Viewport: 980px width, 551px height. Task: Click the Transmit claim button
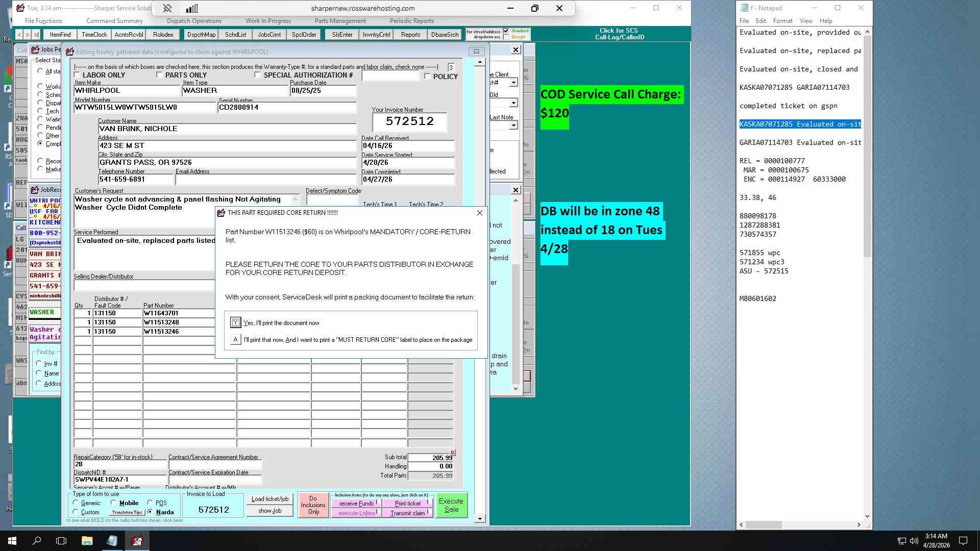[x=407, y=513]
